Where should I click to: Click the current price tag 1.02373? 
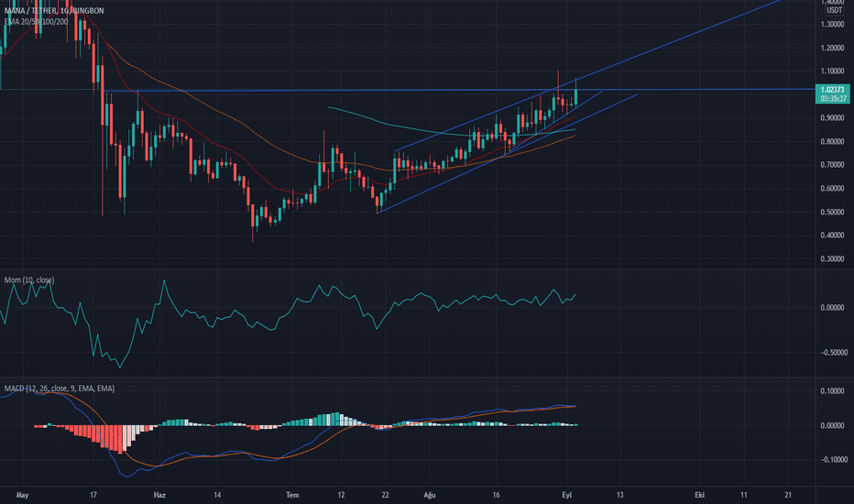click(833, 89)
